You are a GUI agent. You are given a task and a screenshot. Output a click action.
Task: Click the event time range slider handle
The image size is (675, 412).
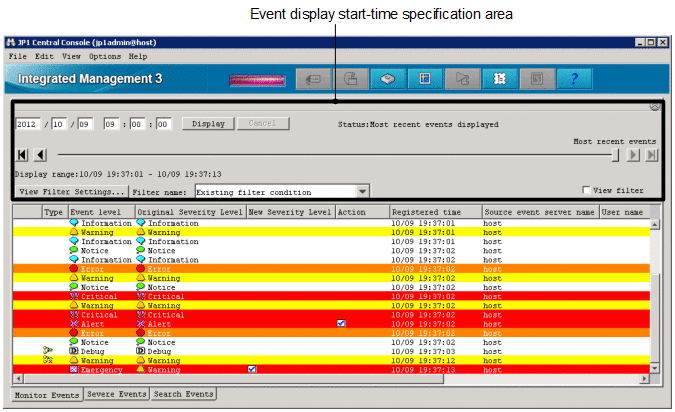pos(616,155)
